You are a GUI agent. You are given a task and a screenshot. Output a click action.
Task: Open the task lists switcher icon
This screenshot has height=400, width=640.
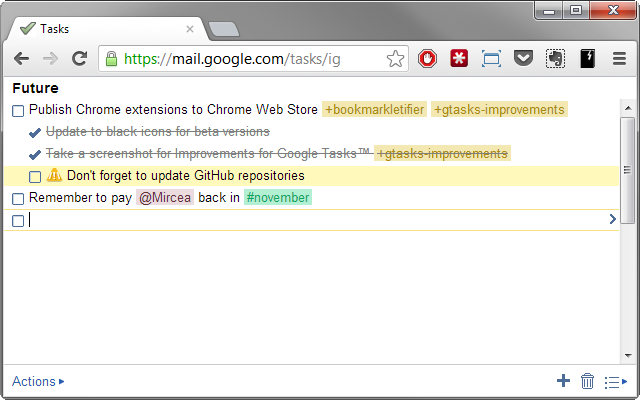pyautogui.click(x=616, y=382)
